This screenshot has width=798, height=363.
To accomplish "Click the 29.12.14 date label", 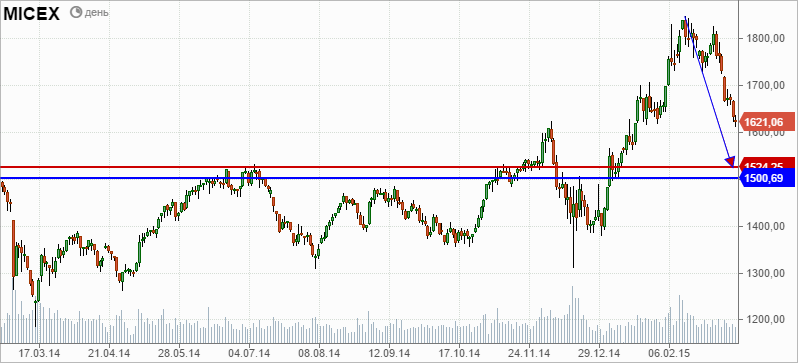I will coord(599,352).
